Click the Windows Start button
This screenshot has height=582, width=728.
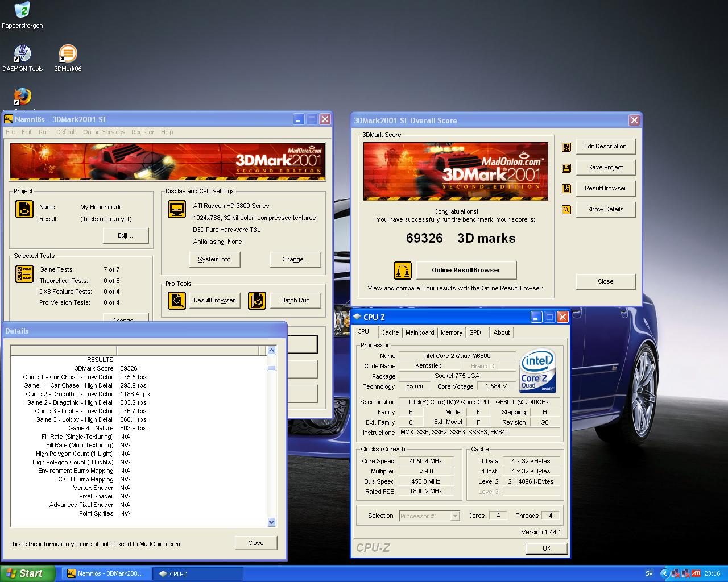point(28,573)
